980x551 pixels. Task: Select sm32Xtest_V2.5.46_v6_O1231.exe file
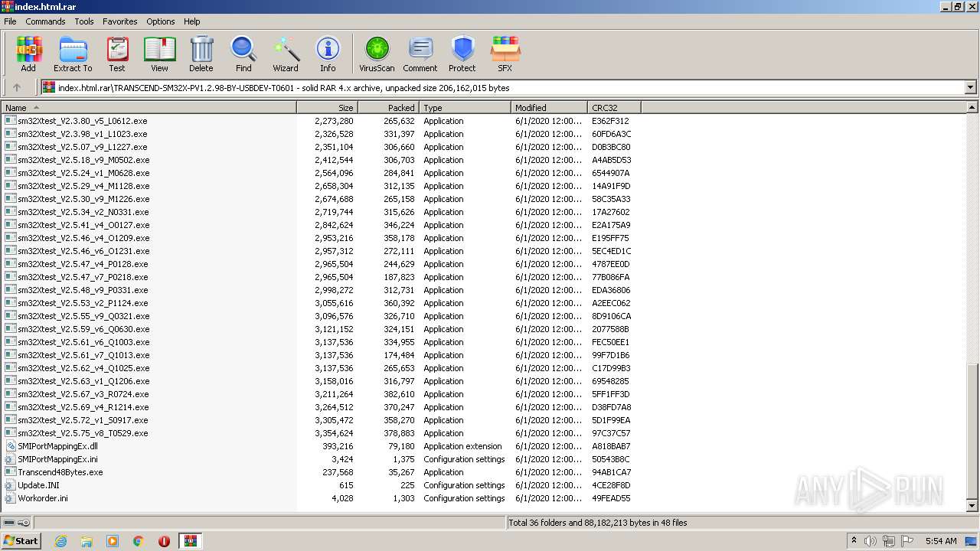point(83,251)
